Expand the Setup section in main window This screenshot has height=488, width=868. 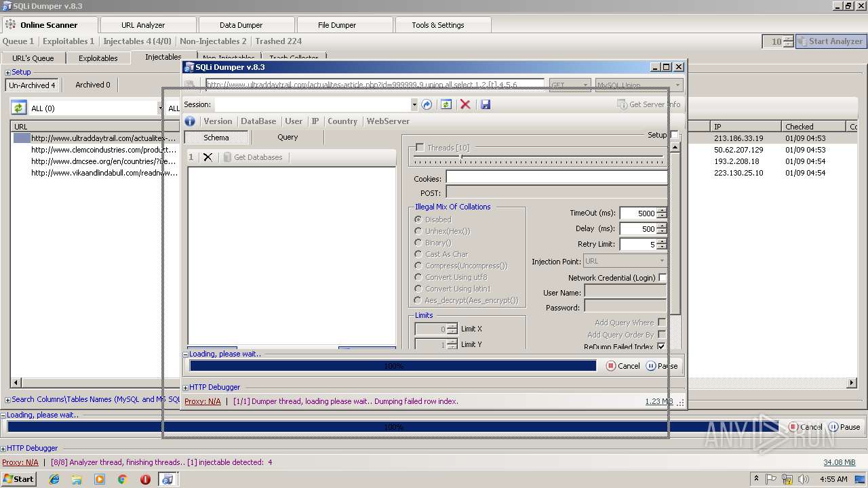[x=8, y=73]
